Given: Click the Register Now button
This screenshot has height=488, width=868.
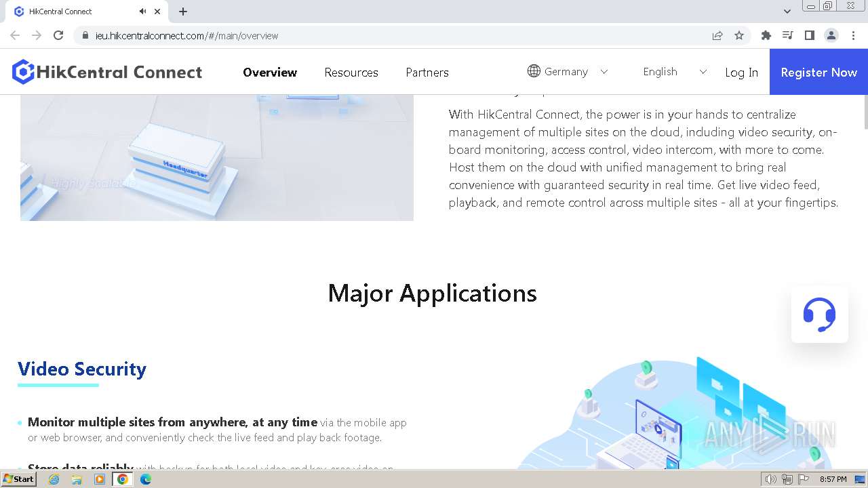Looking at the screenshot, I should tap(818, 72).
